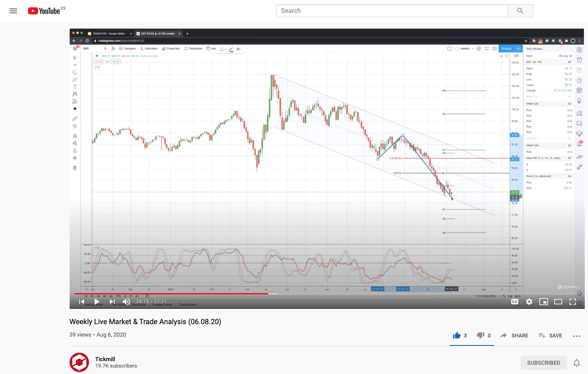Open the line color pencil in floating toolbar
This screenshot has width=588, height=374.
point(231,49)
